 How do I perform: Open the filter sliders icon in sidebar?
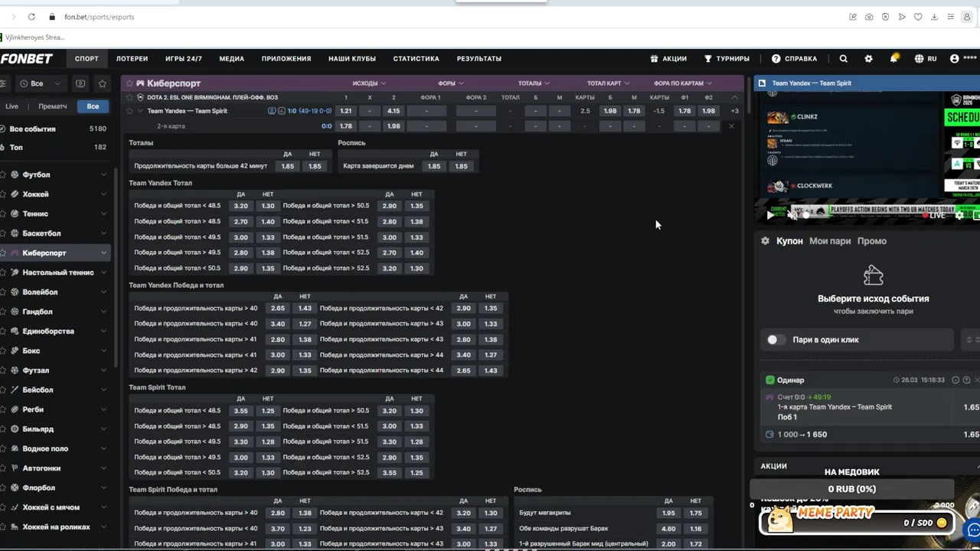[x=3, y=83]
